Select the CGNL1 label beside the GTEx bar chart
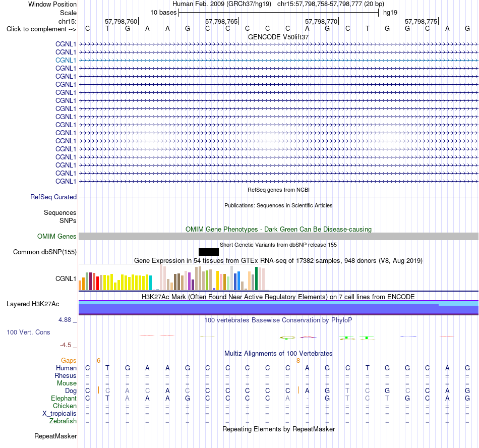The image size is (479, 448). point(66,278)
